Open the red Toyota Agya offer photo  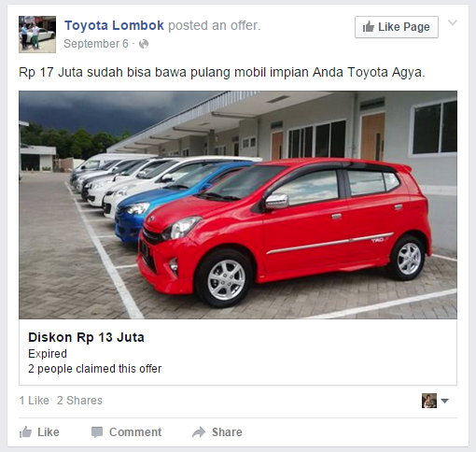pos(238,205)
